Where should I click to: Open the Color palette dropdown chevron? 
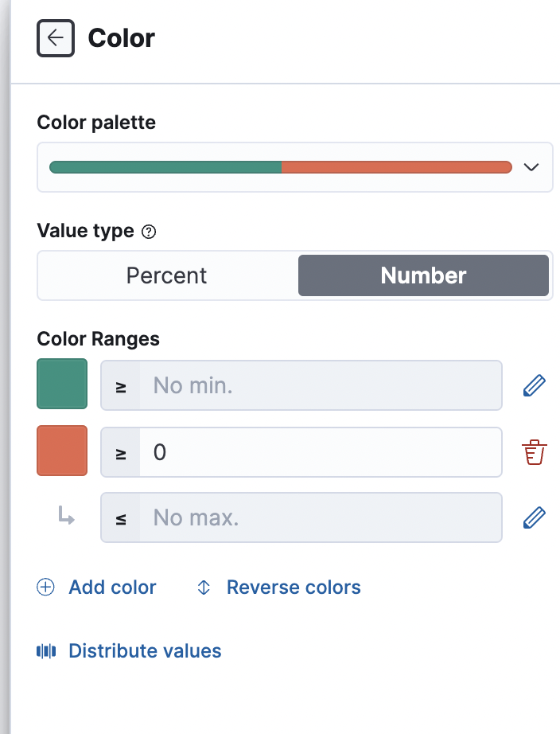click(531, 167)
